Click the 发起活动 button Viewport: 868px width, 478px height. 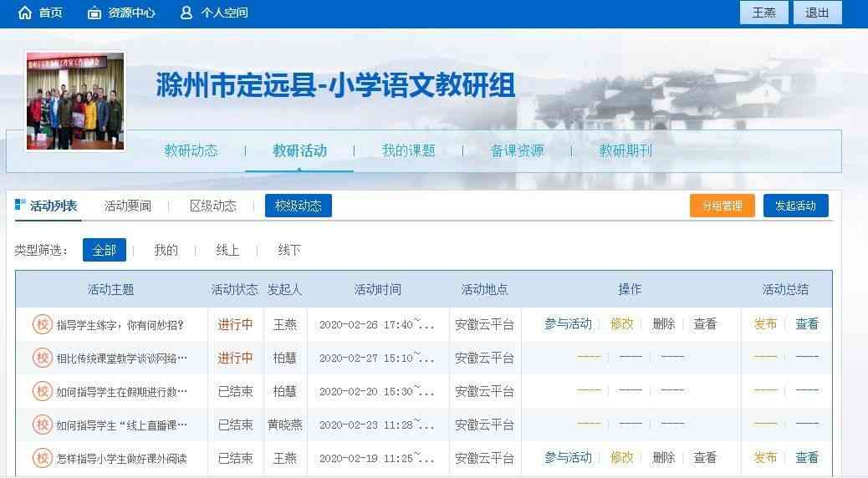point(795,206)
